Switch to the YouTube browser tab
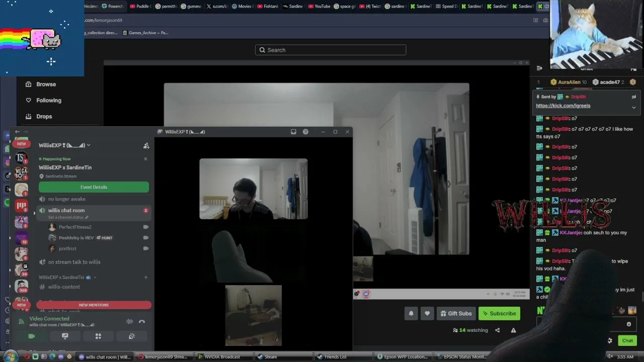Screen dimensions: 644x362 tap(319, 7)
